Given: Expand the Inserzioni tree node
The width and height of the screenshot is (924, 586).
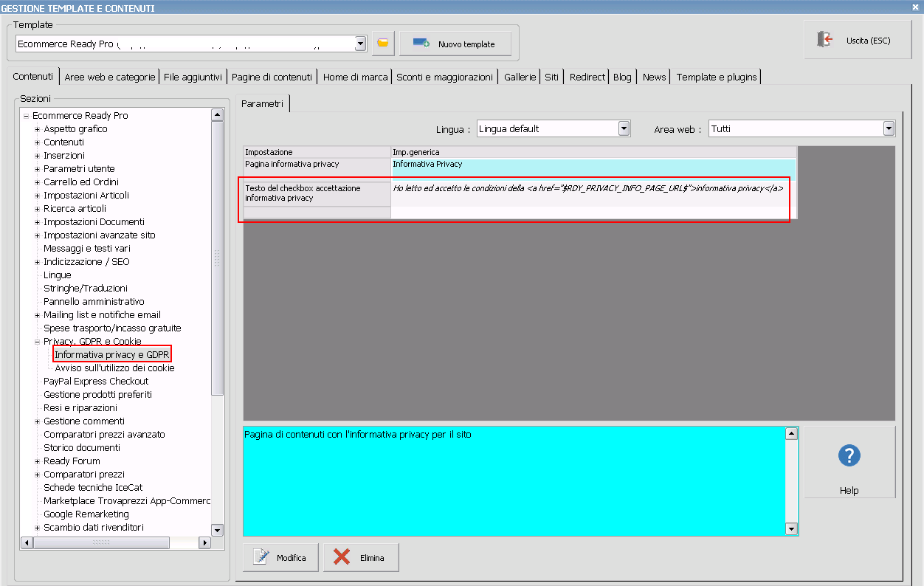Looking at the screenshot, I should click(x=37, y=156).
